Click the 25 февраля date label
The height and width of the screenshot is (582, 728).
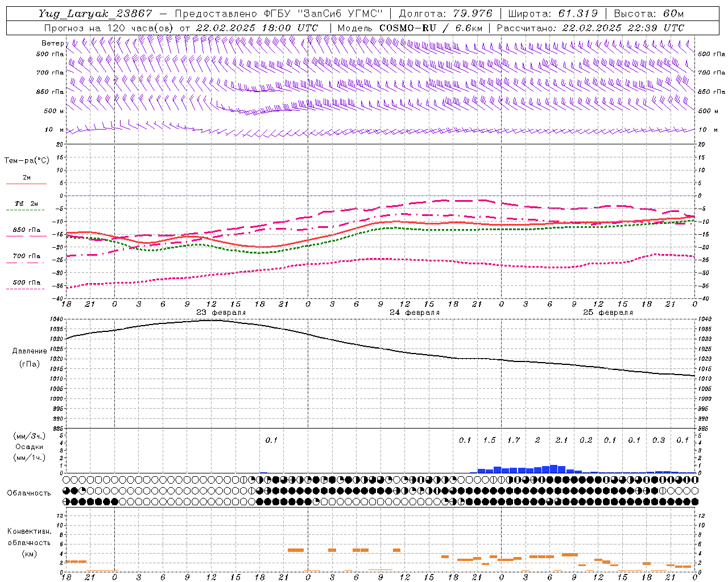pos(608,313)
